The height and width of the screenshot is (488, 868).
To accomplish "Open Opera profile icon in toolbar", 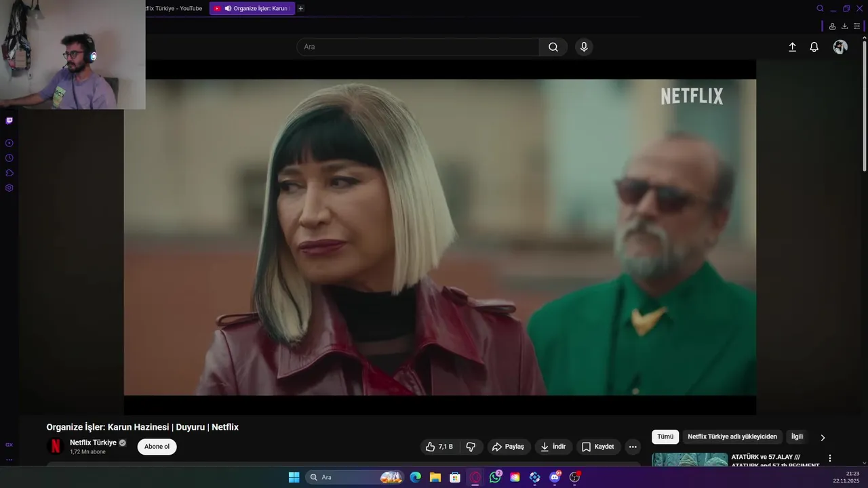I will click(x=832, y=26).
